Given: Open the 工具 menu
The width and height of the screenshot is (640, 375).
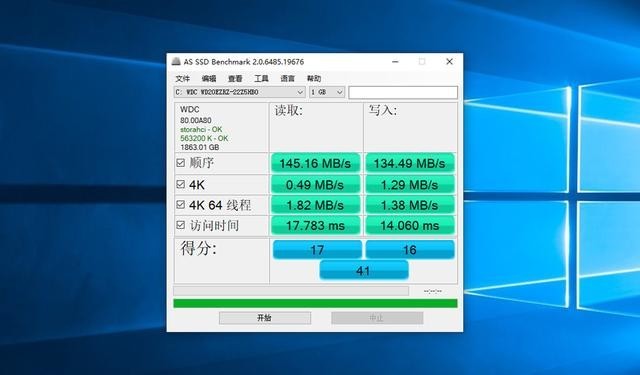Looking at the screenshot, I should [x=261, y=79].
